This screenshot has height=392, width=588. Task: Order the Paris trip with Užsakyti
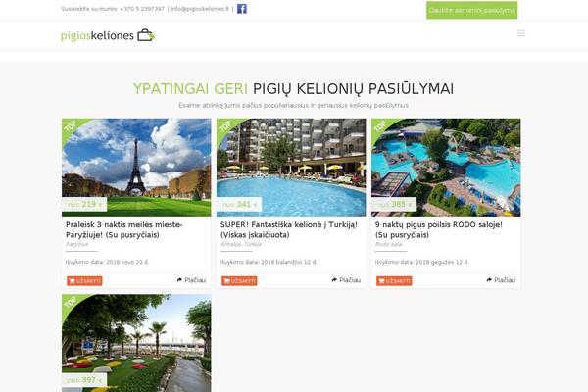coord(84,281)
